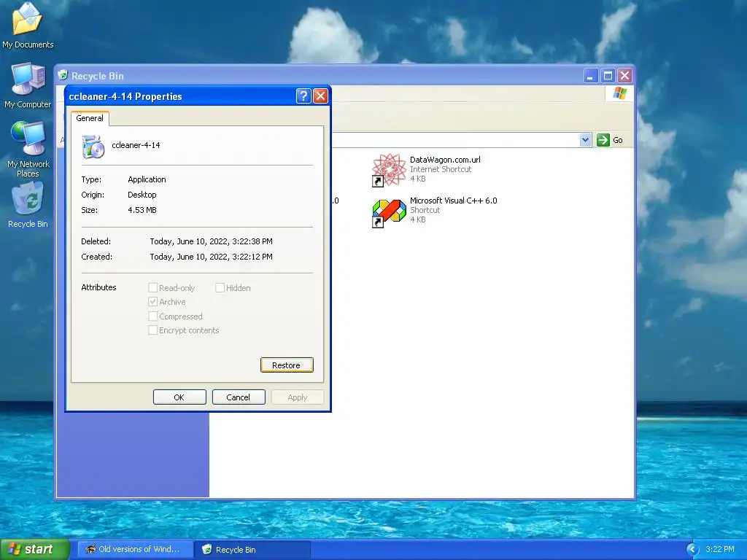This screenshot has height=560, width=747.
Task: Click the green Go arrow icon
Action: 603,139
